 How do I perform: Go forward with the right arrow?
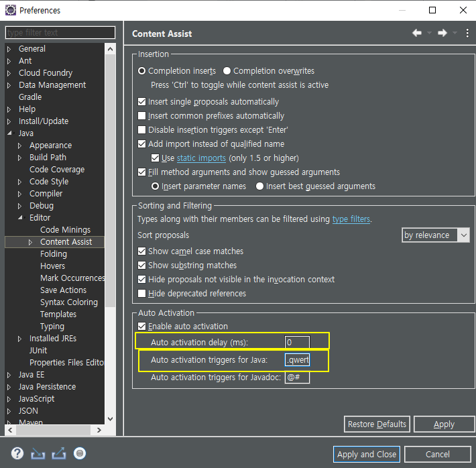442,33
